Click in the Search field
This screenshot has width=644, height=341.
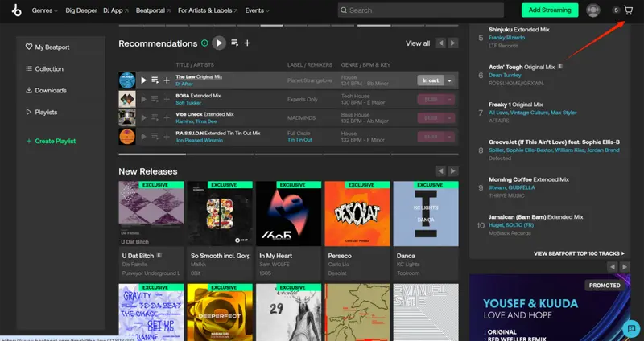coord(420,10)
